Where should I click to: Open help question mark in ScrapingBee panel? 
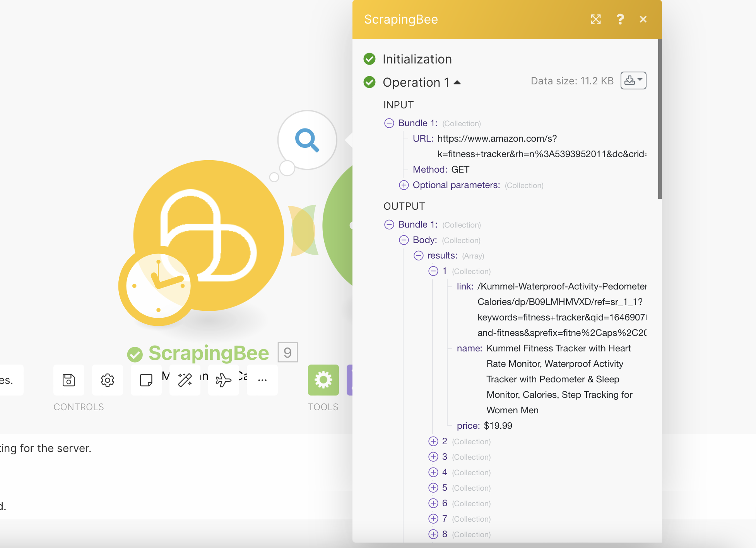(x=620, y=19)
